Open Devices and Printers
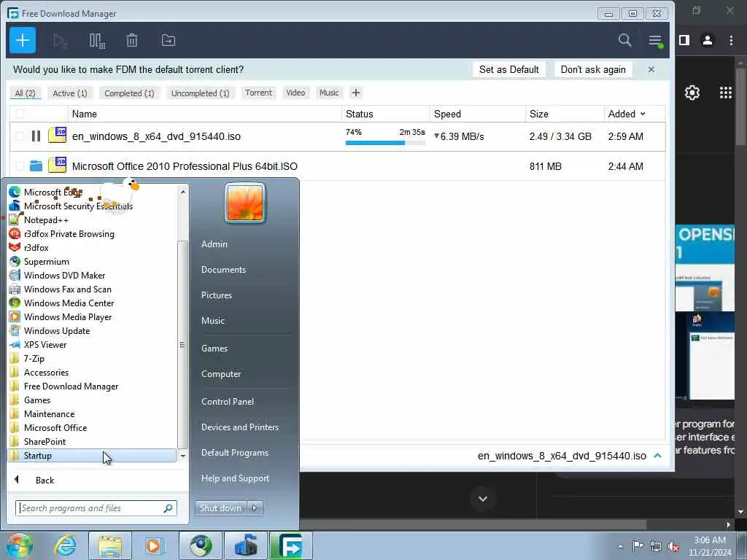The image size is (747, 560). pyautogui.click(x=239, y=427)
